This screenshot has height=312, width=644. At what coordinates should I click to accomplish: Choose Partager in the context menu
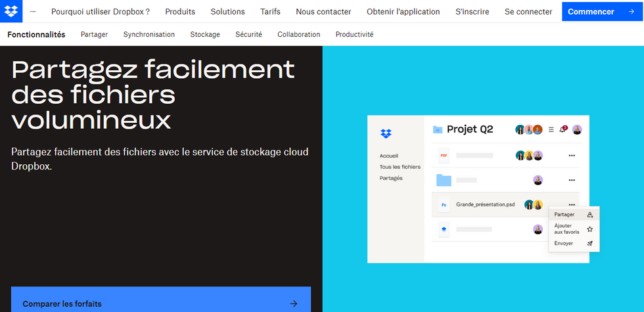pos(574,215)
